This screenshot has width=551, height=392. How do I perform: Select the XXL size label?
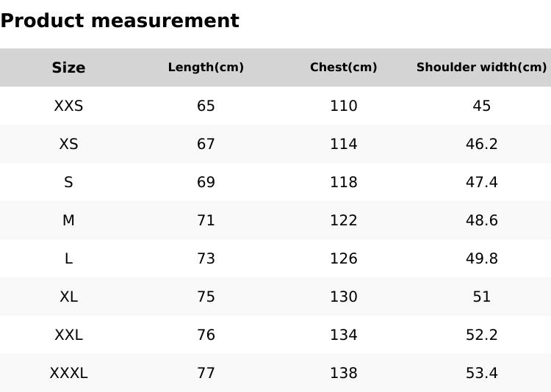pyautogui.click(x=68, y=335)
